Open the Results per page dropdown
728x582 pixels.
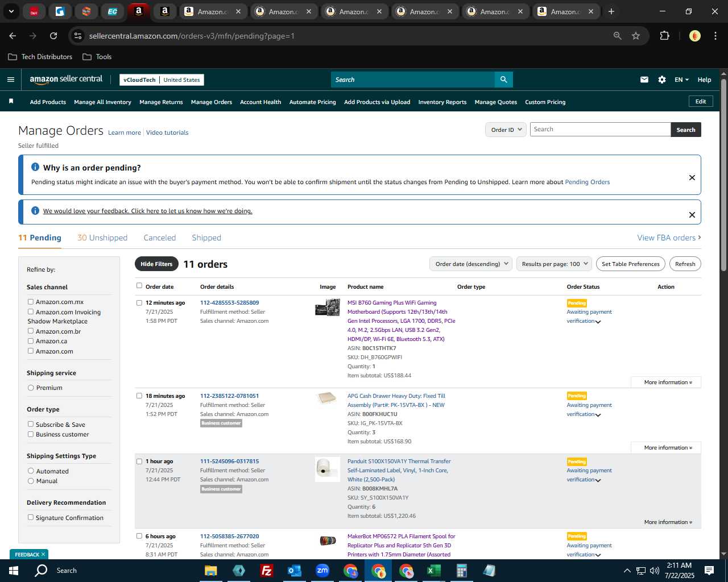pos(555,264)
